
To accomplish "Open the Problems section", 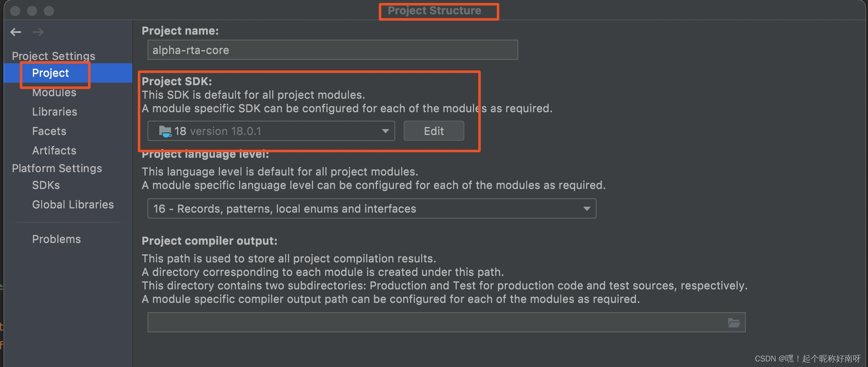I will [x=56, y=239].
